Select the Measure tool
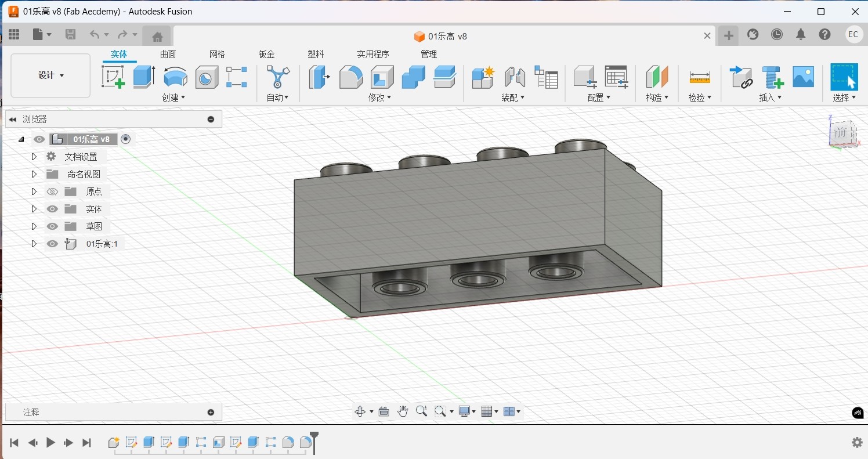The height and width of the screenshot is (459, 868). 700,77
